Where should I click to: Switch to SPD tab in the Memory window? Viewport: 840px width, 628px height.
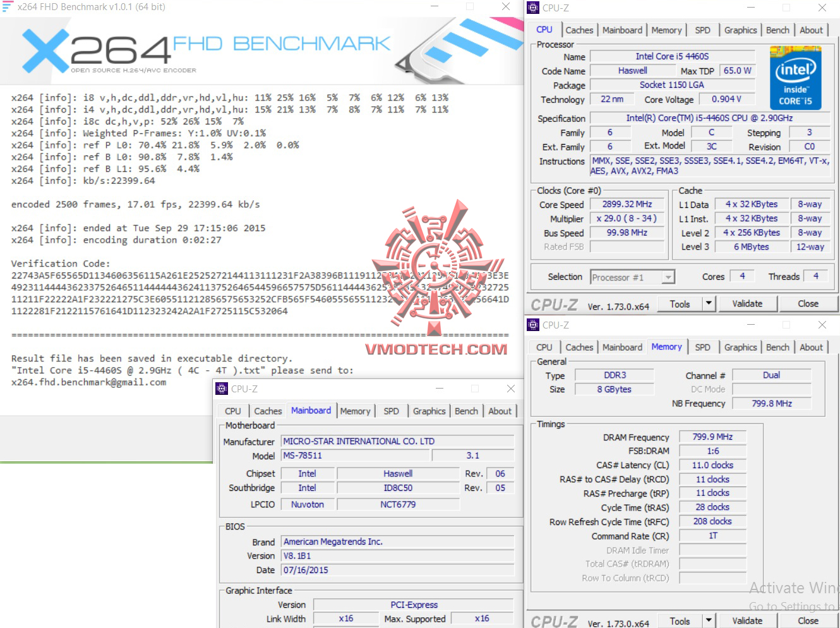(x=702, y=347)
